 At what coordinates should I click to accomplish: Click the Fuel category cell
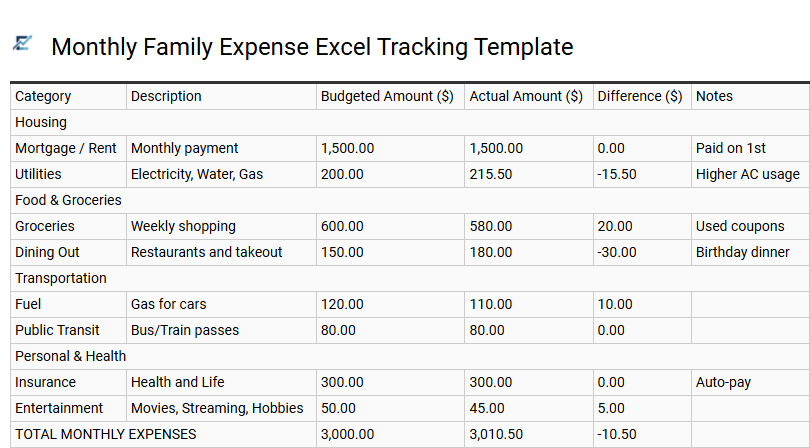(69, 304)
